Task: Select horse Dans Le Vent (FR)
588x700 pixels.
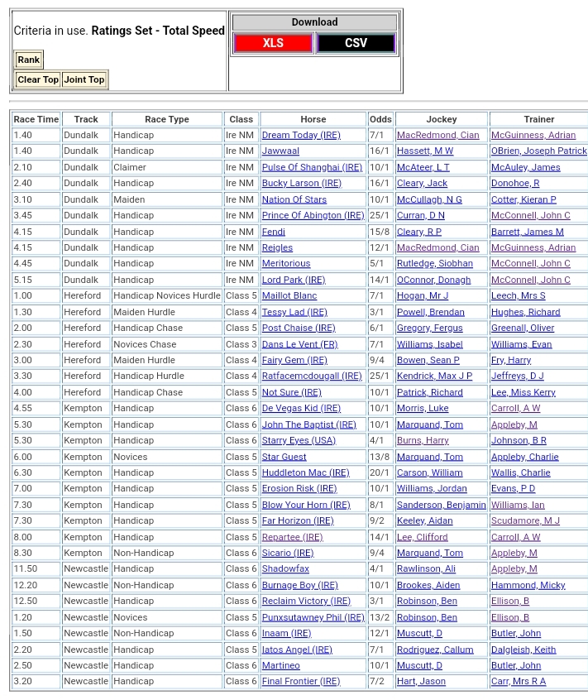Action: pyautogui.click(x=299, y=344)
